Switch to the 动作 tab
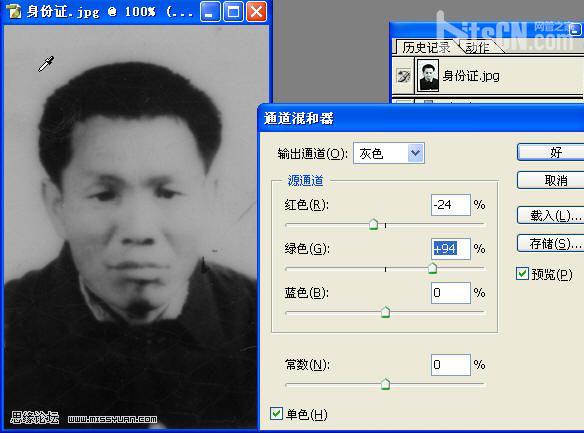The height and width of the screenshot is (433, 584). (x=477, y=48)
